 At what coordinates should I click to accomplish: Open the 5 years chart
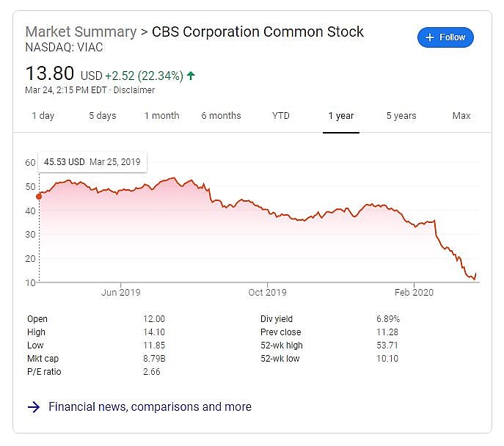(401, 116)
